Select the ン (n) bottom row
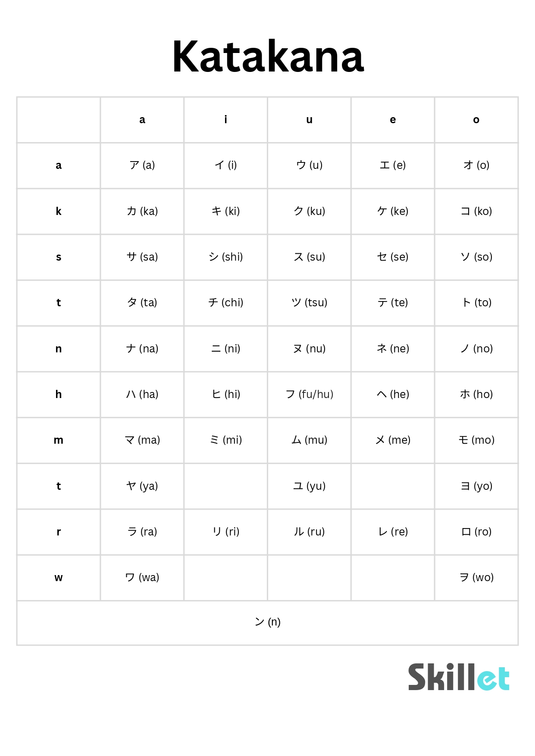 point(267,622)
